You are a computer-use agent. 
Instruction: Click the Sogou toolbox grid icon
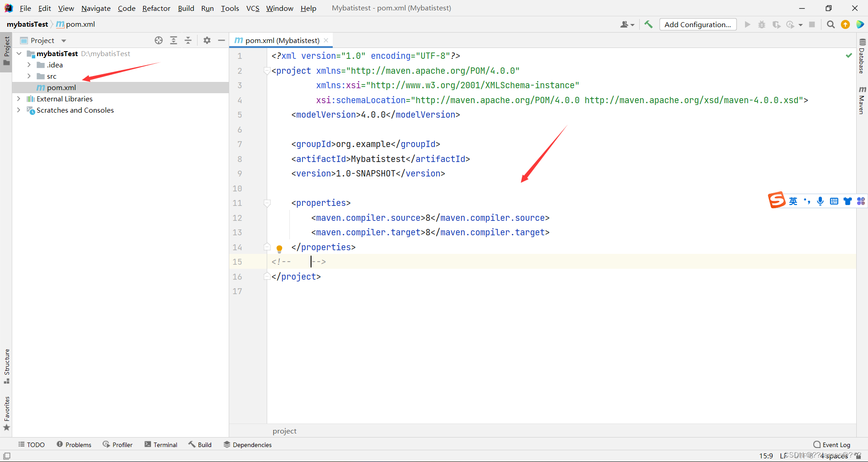click(x=861, y=201)
